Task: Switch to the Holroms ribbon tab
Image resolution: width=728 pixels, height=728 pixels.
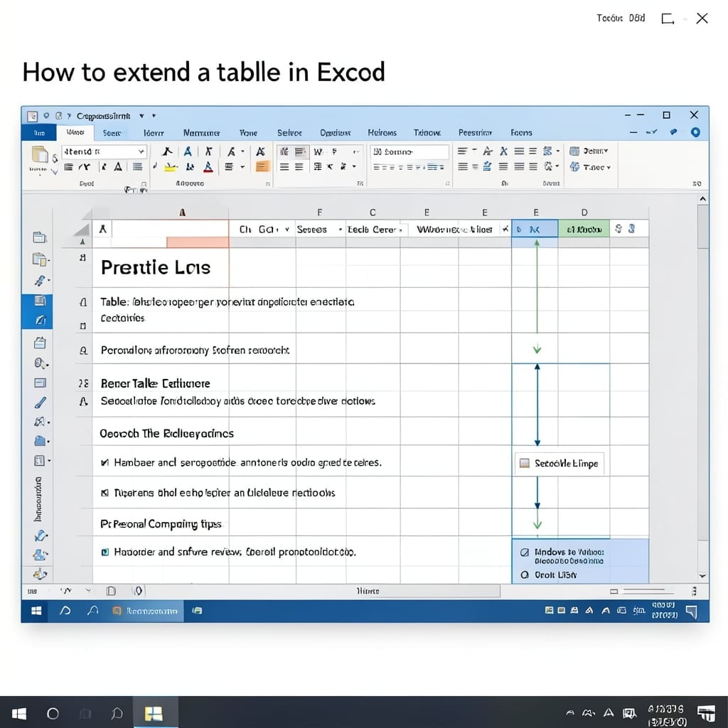Action: click(x=382, y=133)
